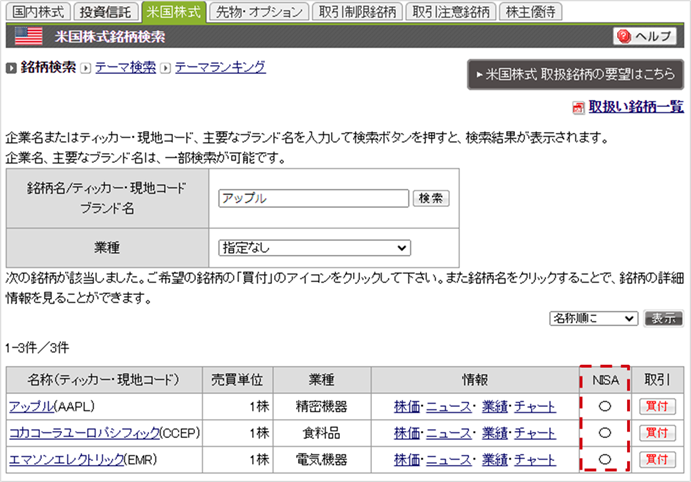View チャート for EMR row
Image resolution: width=691 pixels, height=482 pixels.
tap(535, 460)
